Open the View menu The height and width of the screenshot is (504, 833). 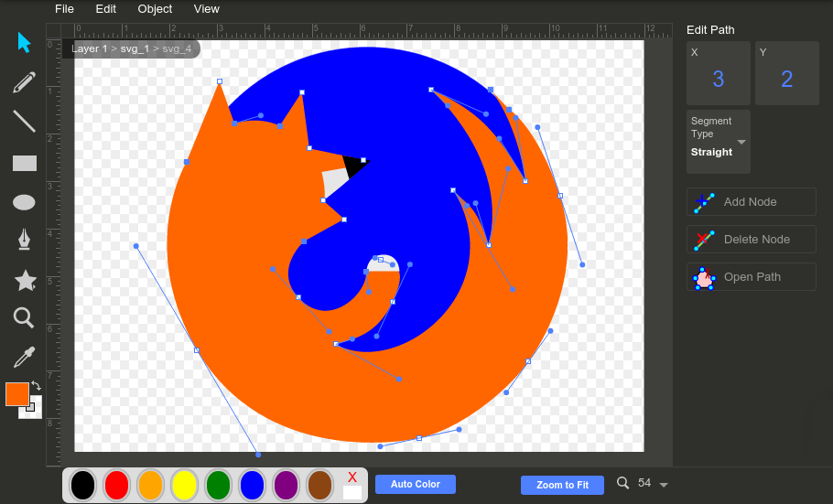pyautogui.click(x=206, y=9)
